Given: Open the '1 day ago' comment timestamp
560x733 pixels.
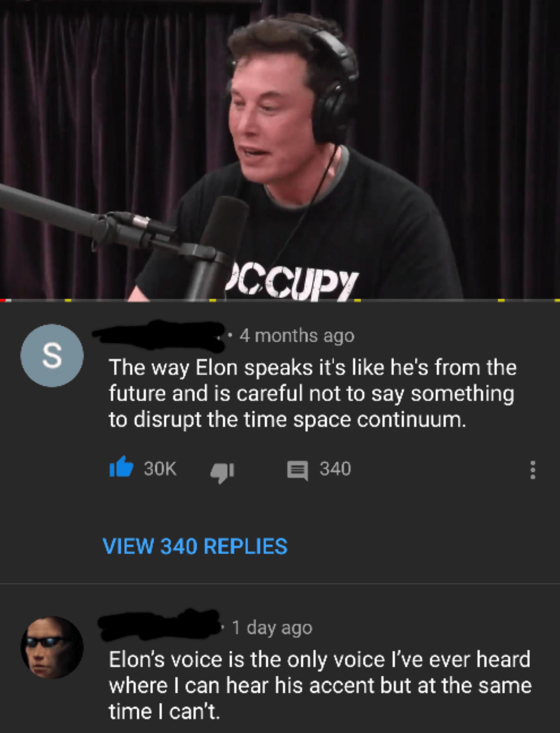Looking at the screenshot, I should [272, 627].
